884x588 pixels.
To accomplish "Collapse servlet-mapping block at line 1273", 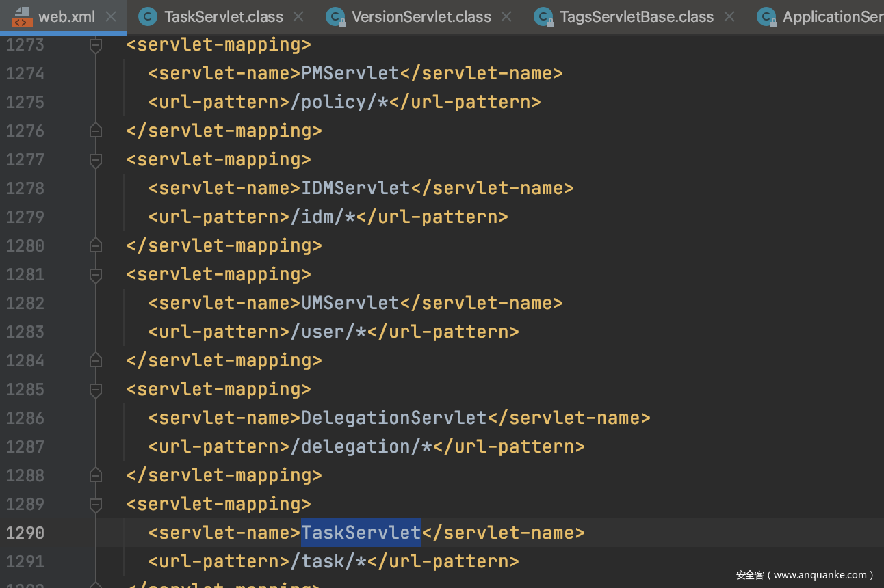I will pos(96,45).
